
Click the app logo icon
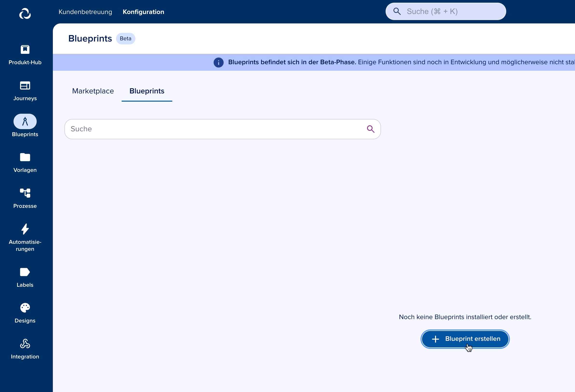tap(25, 13)
